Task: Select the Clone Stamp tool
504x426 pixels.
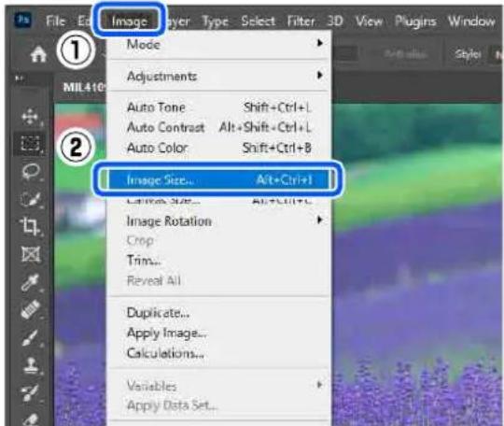Action: (x=31, y=365)
